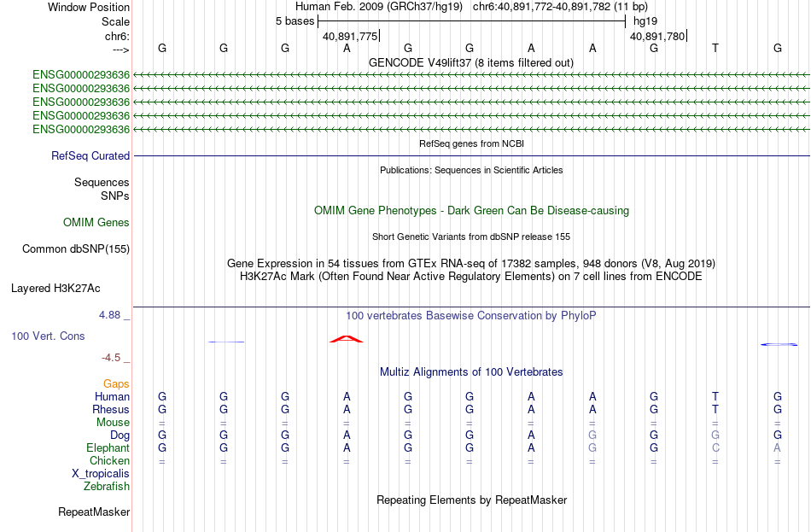The width and height of the screenshot is (811, 532).
Task: Open the Multiz Alignments of 100 Vertebrates title
Action: click(471, 372)
